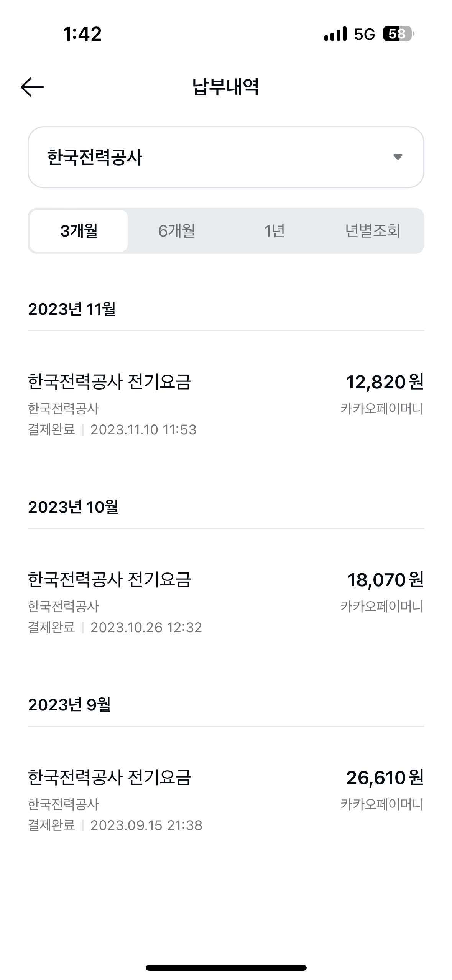Tap the 2023.11.10 11:53 payment date
This screenshot has height=980, width=452.
tap(143, 430)
